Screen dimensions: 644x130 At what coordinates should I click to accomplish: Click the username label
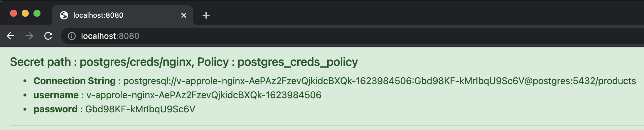tap(56, 95)
